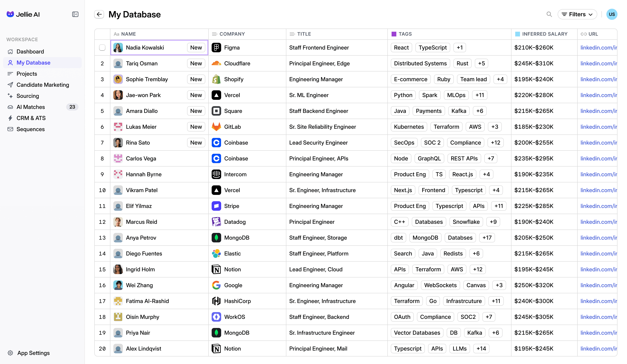Viewport: 627px width, 364px height.
Task: Click the New badge for Rina Sato
Action: 196,143
